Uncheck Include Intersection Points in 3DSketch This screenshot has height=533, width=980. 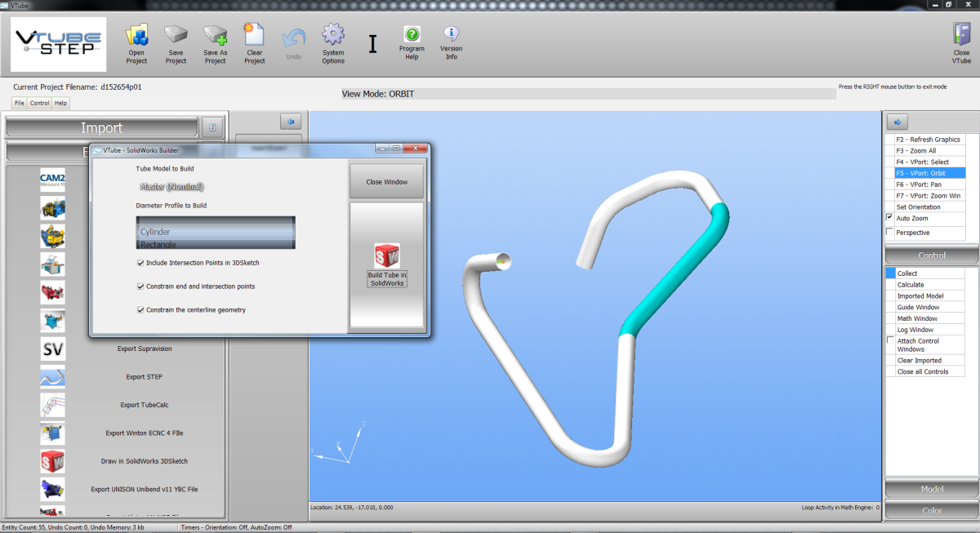pos(141,263)
